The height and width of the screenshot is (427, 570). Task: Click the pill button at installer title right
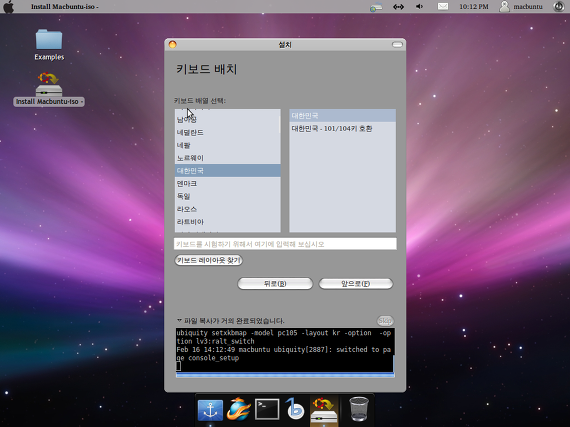(x=397, y=44)
